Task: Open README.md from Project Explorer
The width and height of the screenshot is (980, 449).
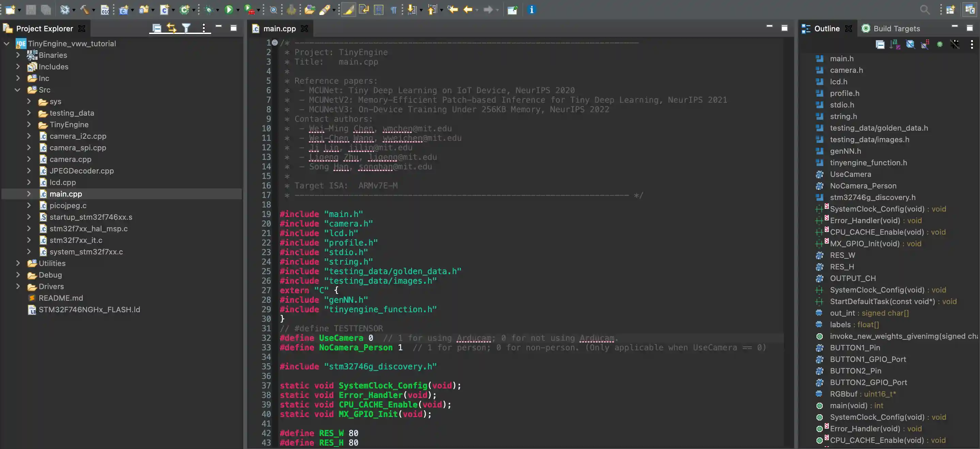Action: (x=61, y=298)
